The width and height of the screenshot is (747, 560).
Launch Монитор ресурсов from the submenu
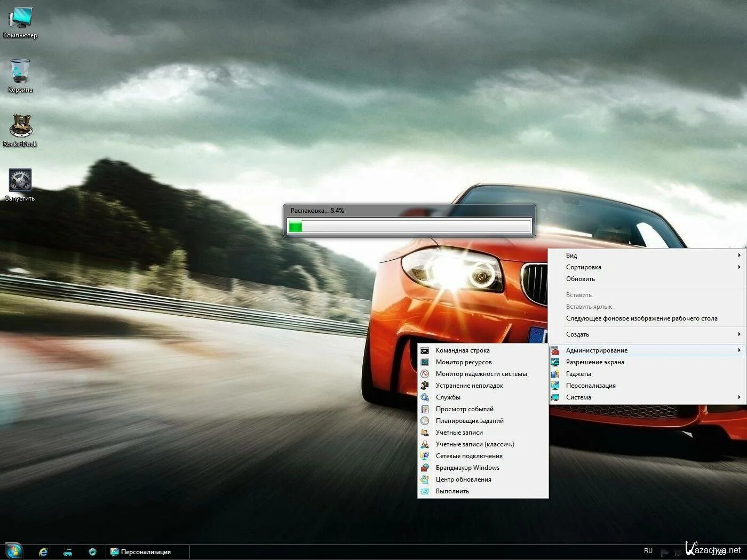coord(483,362)
